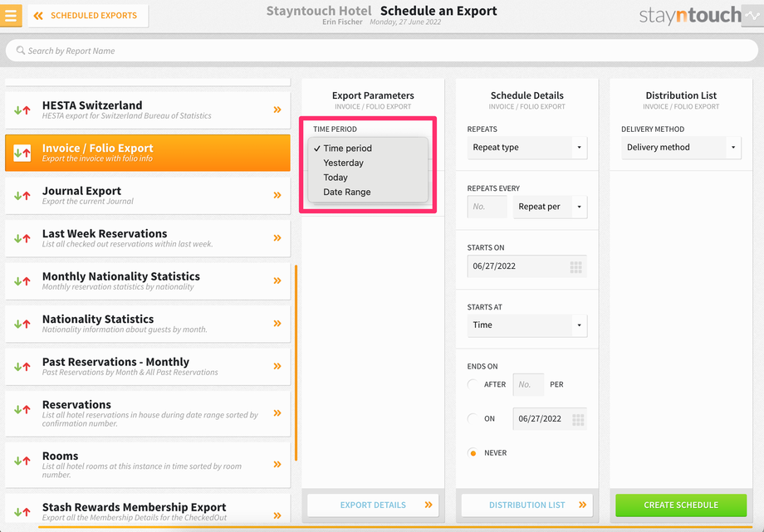The height and width of the screenshot is (532, 764).
Task: Click Invoice / Folio Export arrows icon
Action: pos(22,153)
